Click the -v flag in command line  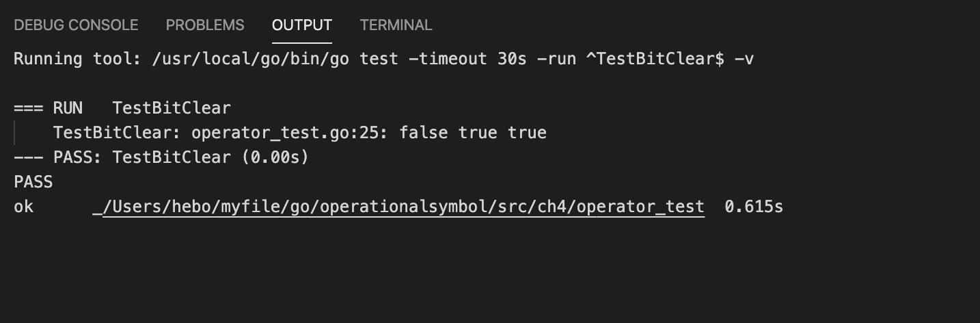click(744, 59)
